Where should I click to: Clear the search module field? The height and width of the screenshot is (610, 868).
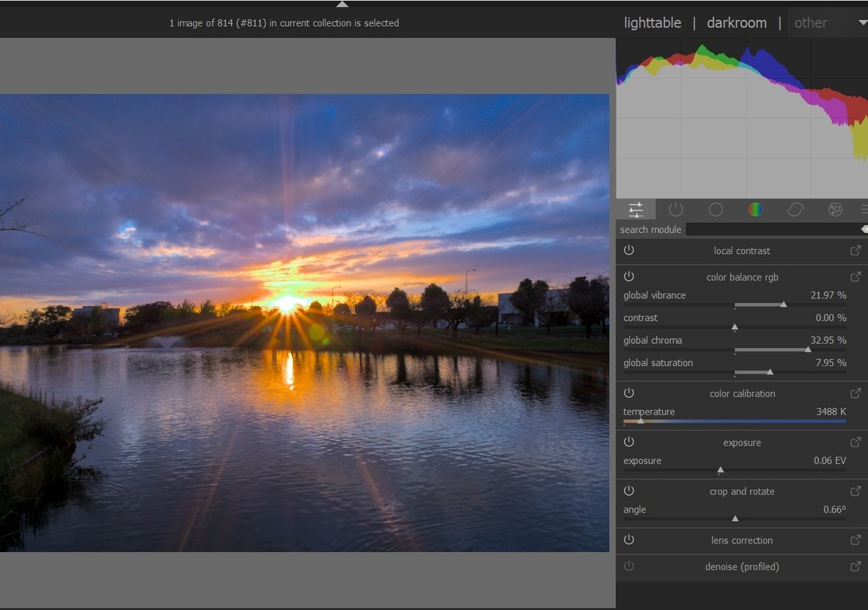(x=864, y=229)
